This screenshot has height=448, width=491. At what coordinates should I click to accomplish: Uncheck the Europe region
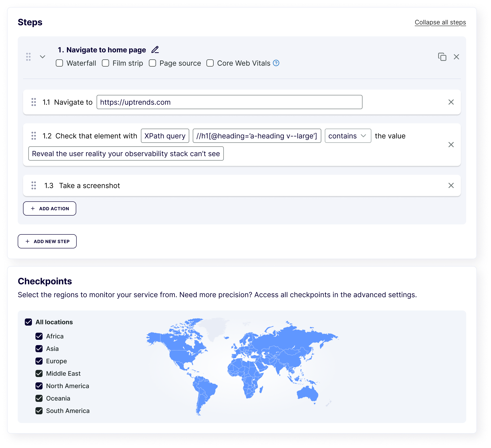[39, 361]
